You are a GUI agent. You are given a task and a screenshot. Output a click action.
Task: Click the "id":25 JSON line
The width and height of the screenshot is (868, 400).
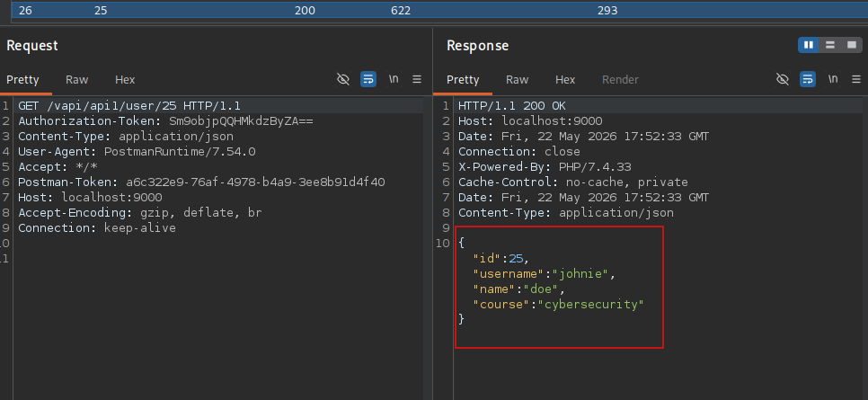point(501,258)
